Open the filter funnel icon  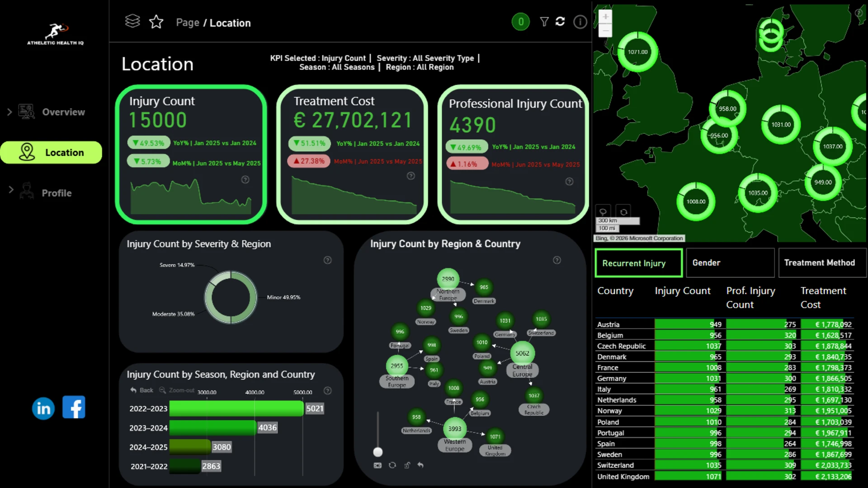[x=544, y=22]
